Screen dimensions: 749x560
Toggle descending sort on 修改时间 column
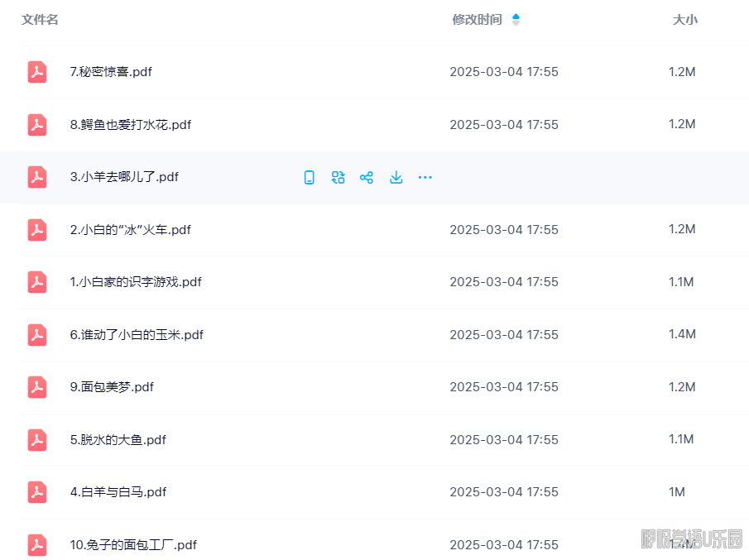(x=516, y=22)
